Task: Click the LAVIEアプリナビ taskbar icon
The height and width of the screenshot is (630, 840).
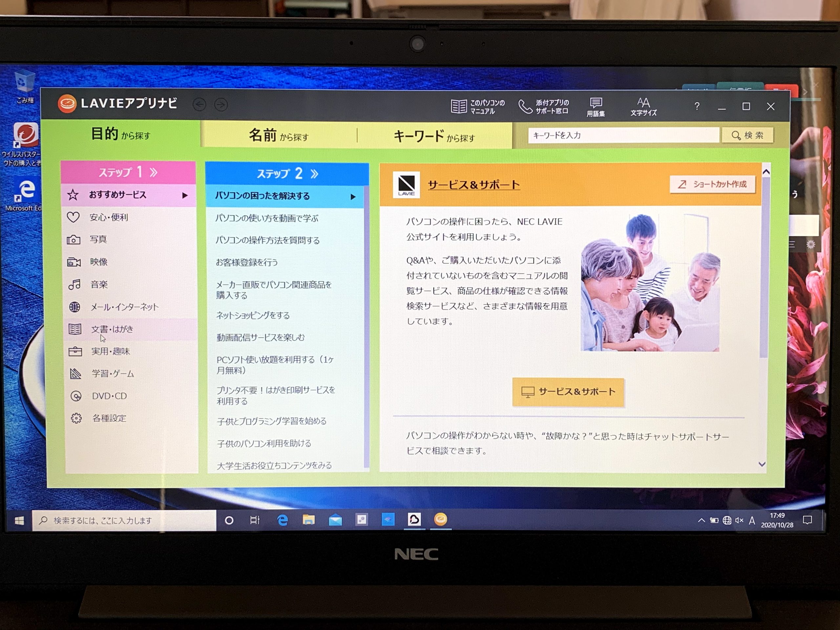Action: (x=440, y=519)
